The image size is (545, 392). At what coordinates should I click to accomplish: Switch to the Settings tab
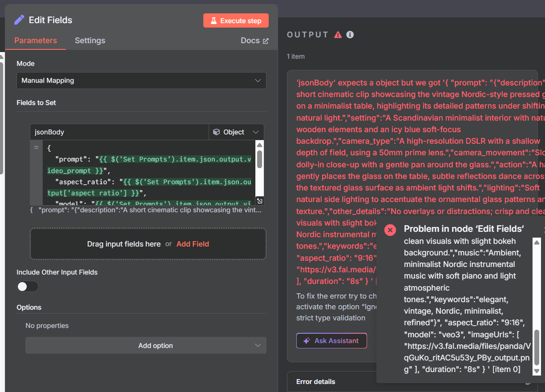click(90, 40)
